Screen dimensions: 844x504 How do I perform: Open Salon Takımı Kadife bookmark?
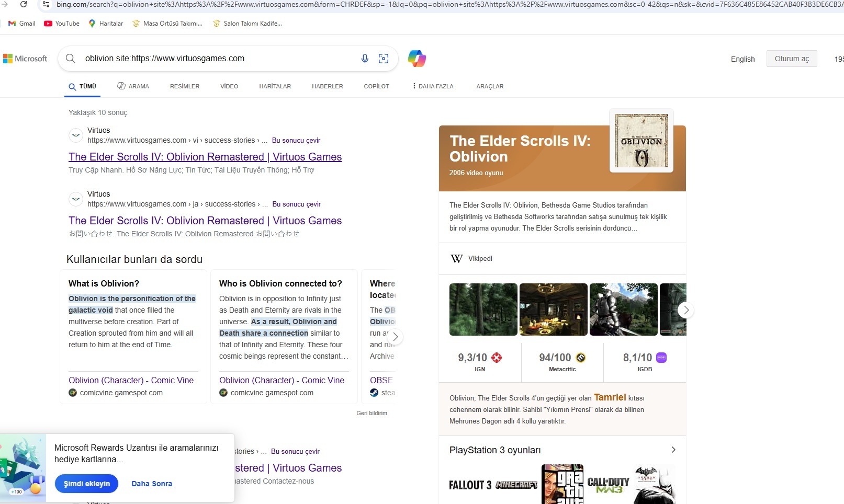coord(247,24)
